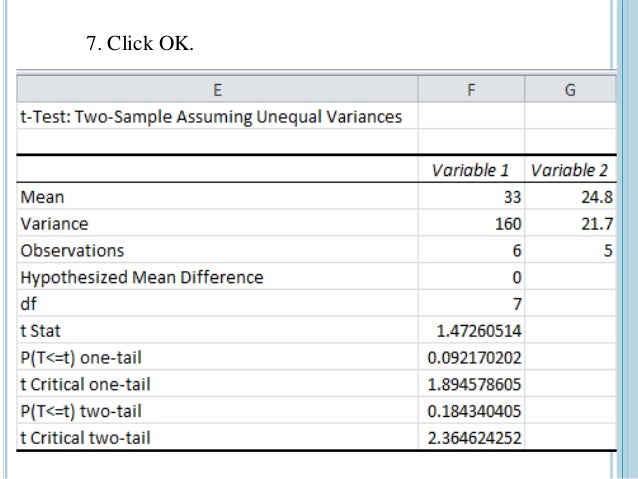Select 't Critical one-tail' label cell

tap(217, 384)
